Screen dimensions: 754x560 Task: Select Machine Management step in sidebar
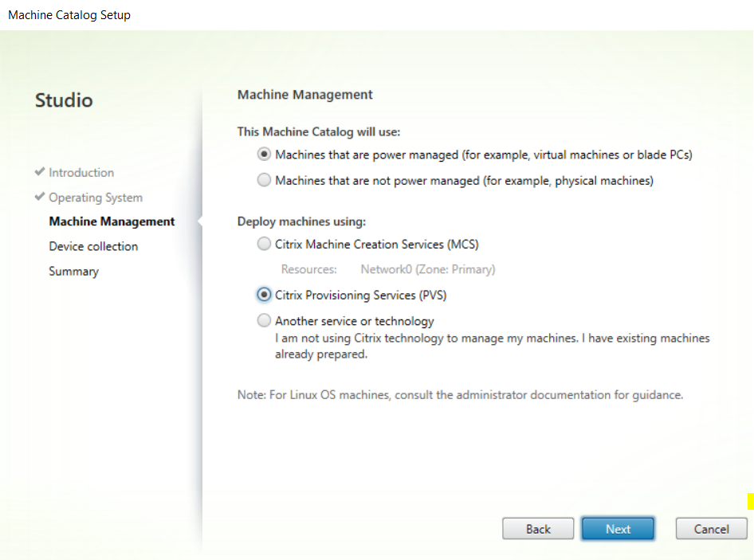pos(112,221)
